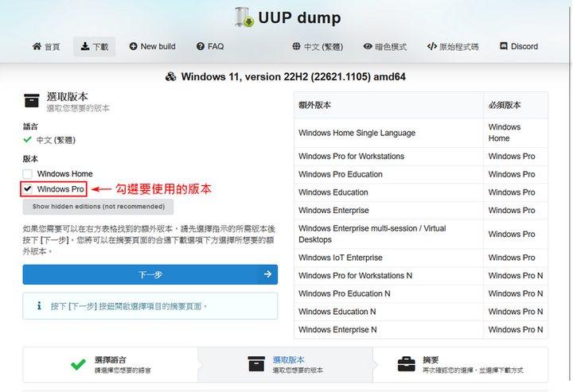Click the Windows Education N cell

coord(388,312)
